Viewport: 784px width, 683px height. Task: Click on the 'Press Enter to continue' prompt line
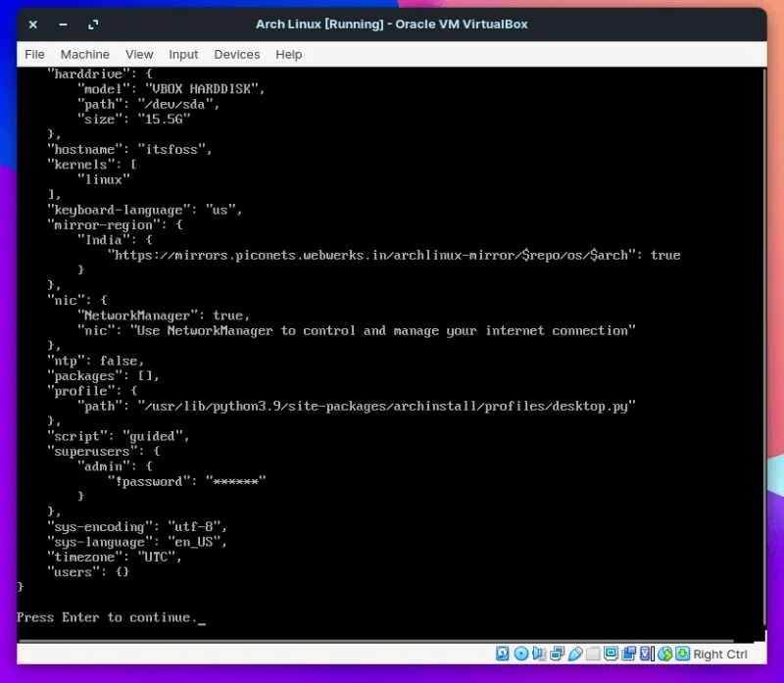106,617
